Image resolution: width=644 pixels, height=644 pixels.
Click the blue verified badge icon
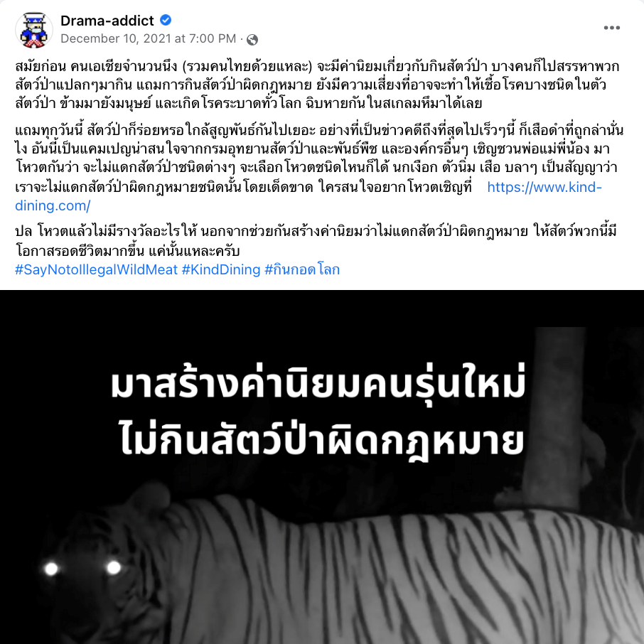pos(166,20)
